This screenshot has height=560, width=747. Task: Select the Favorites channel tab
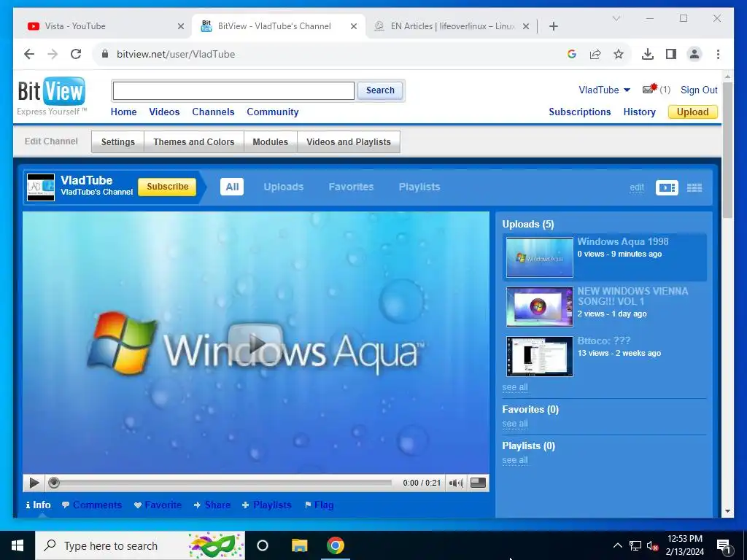[x=351, y=187]
